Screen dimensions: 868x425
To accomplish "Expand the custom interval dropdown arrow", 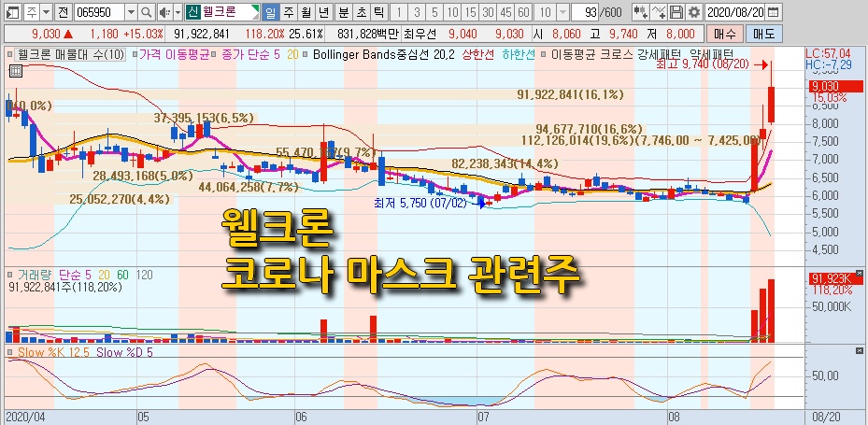I will coord(562,11).
